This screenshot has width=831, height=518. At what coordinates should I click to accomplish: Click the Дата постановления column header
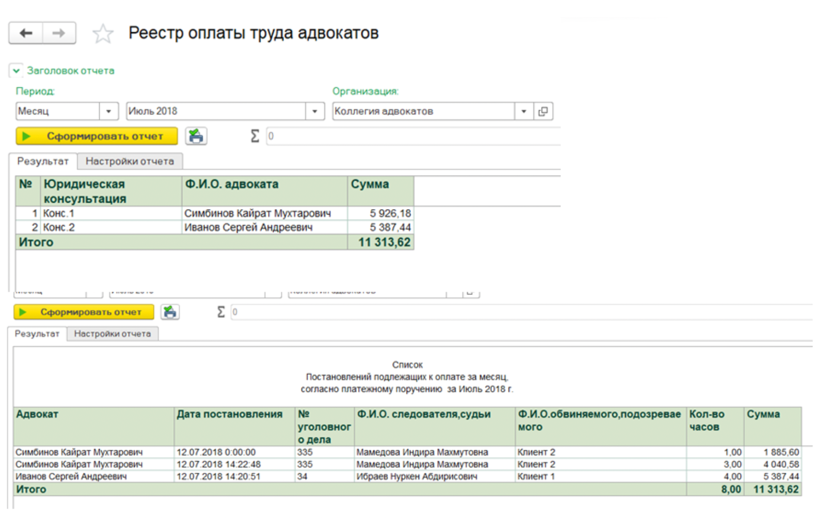[x=235, y=427]
